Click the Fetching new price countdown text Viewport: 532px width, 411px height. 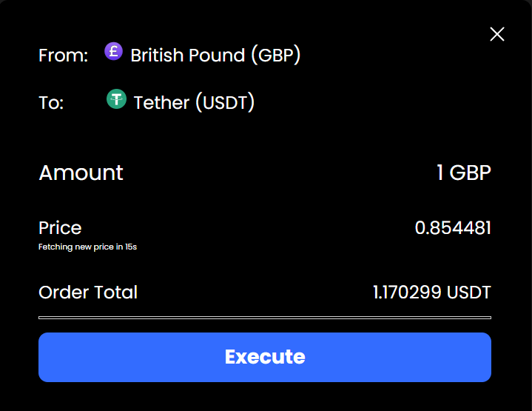point(87,247)
